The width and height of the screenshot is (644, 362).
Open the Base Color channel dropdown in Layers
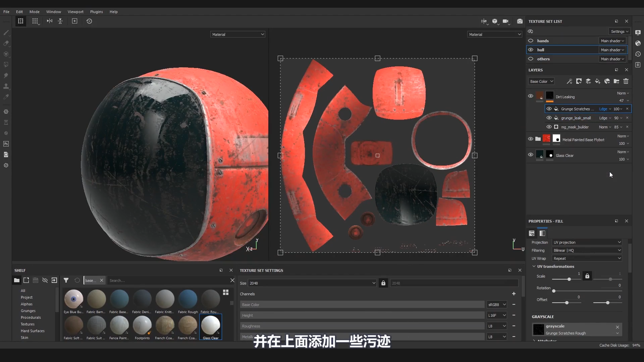point(541,81)
